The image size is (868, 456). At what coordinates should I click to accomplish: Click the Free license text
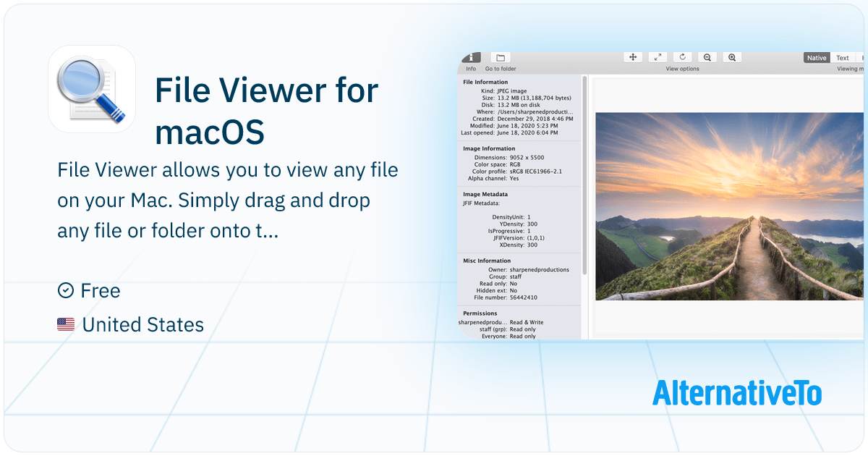pos(101,291)
